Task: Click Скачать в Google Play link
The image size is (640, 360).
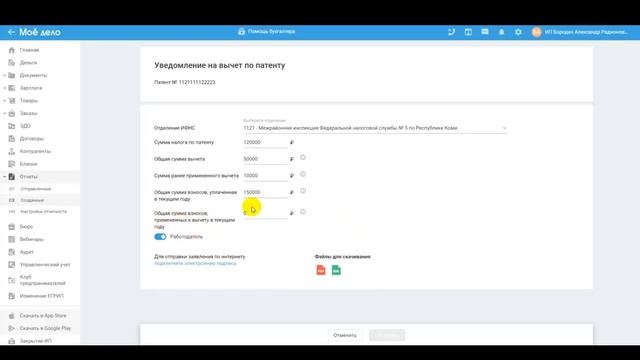Action: (45, 328)
